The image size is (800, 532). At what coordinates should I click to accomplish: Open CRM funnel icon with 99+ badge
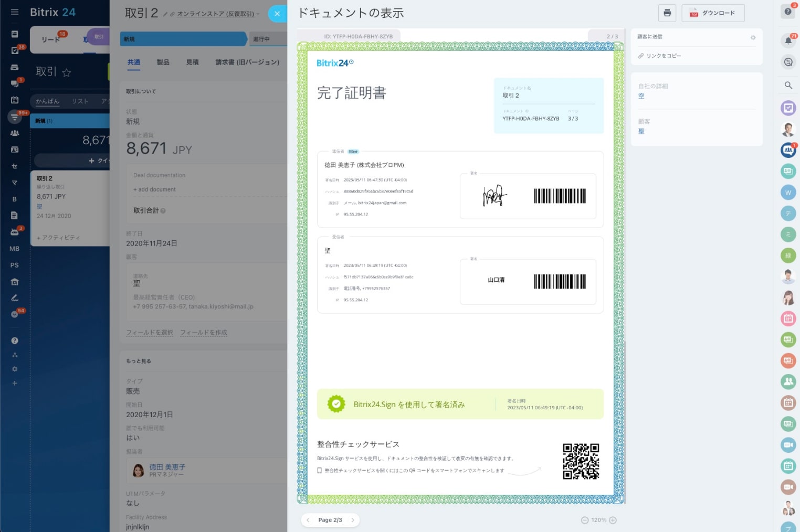point(15,116)
